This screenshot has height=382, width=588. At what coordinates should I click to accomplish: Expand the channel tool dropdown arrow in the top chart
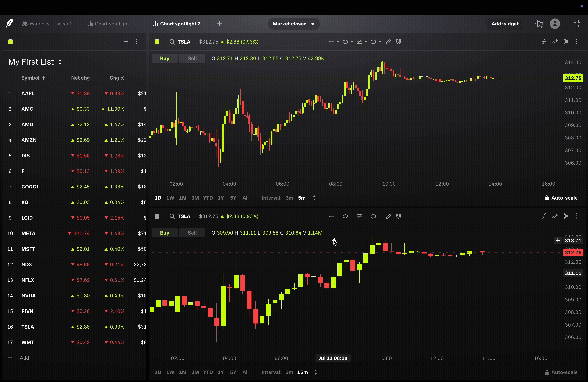coord(366,42)
